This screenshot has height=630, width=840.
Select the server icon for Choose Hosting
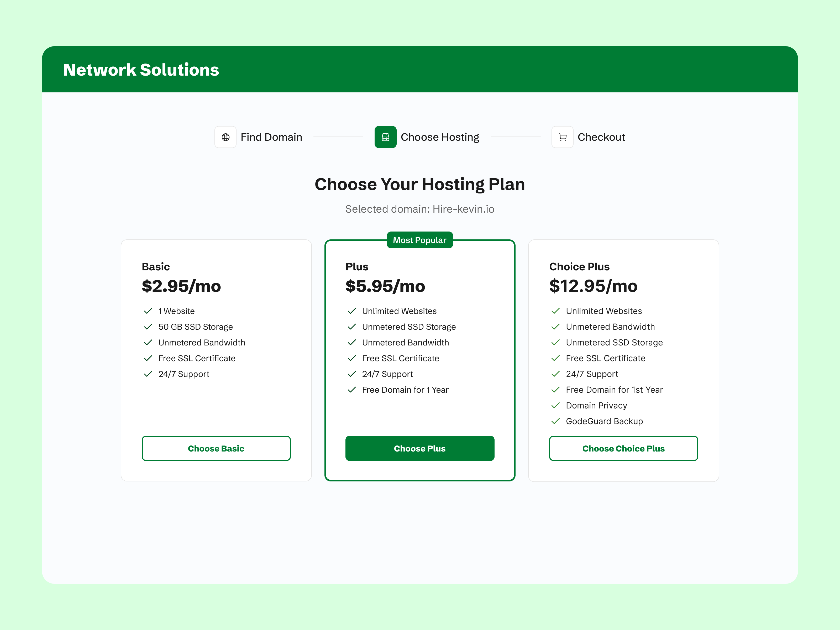[385, 137]
